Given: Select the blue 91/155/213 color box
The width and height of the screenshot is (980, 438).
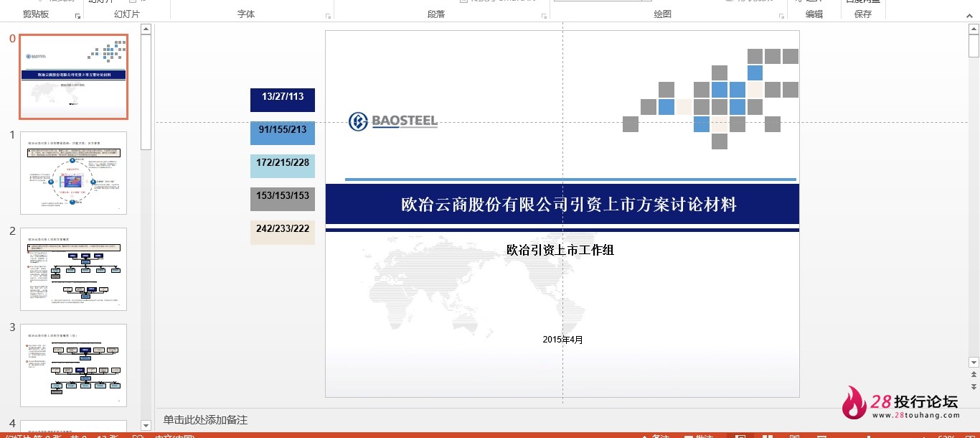Looking at the screenshot, I should pyautogui.click(x=283, y=133).
